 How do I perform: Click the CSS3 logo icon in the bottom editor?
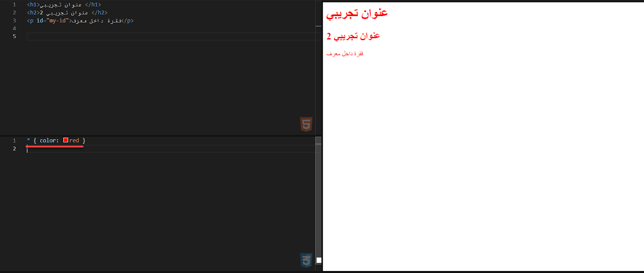coord(306,260)
